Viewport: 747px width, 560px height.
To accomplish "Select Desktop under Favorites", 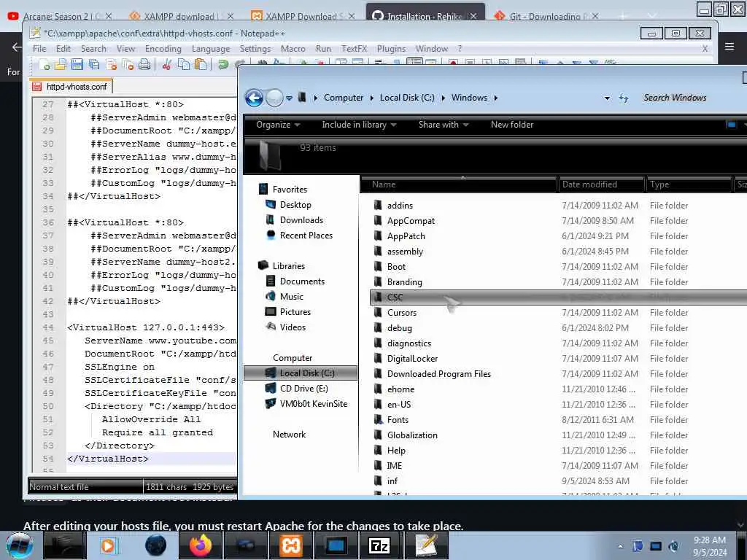I will tap(295, 205).
